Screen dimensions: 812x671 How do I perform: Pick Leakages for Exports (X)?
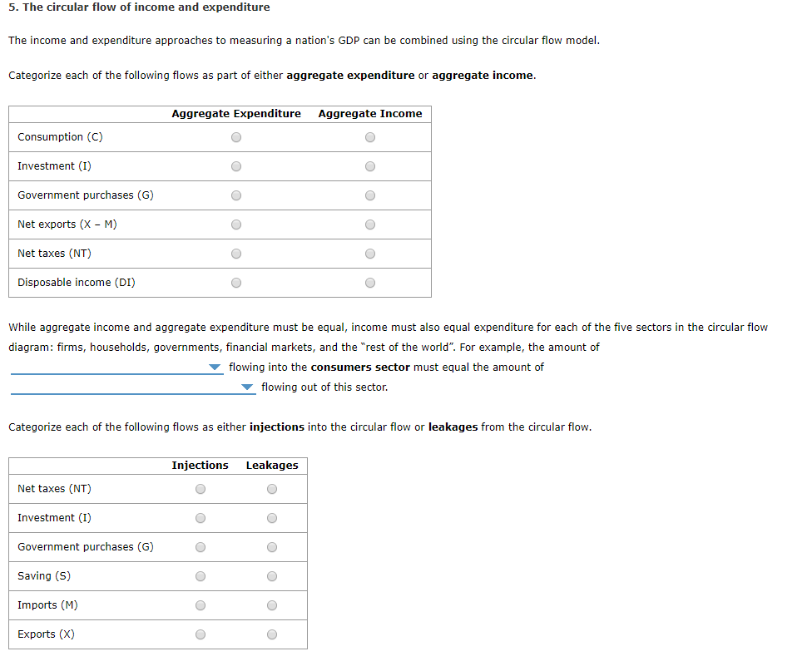[272, 634]
